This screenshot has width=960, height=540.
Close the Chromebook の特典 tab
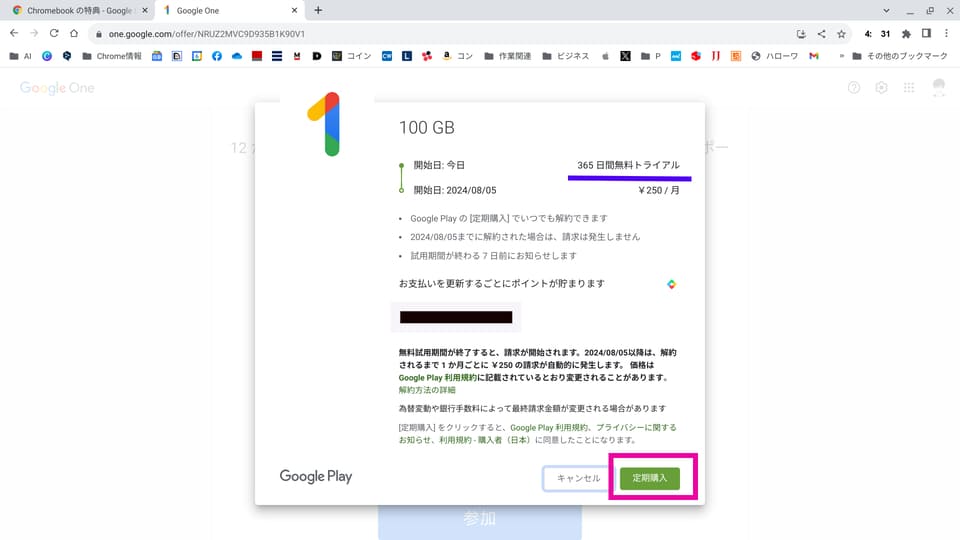click(145, 10)
